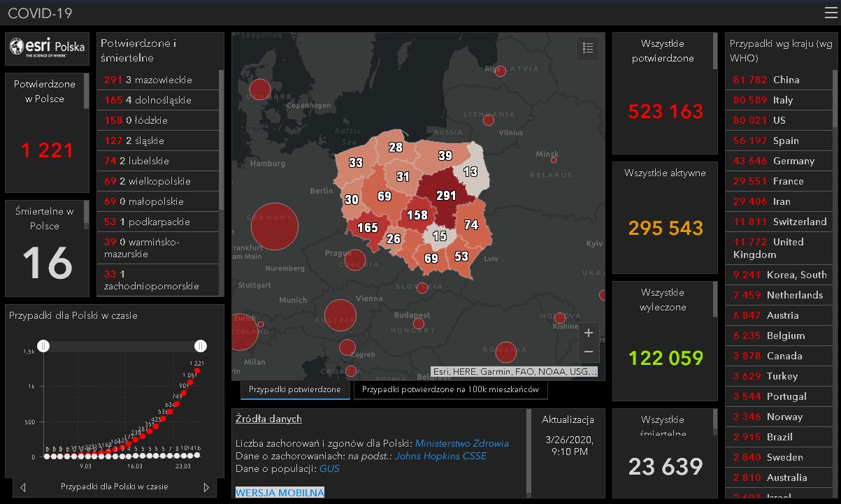Switch to per 100k mieszkańców tab
The height and width of the screenshot is (504, 841).
tap(450, 389)
